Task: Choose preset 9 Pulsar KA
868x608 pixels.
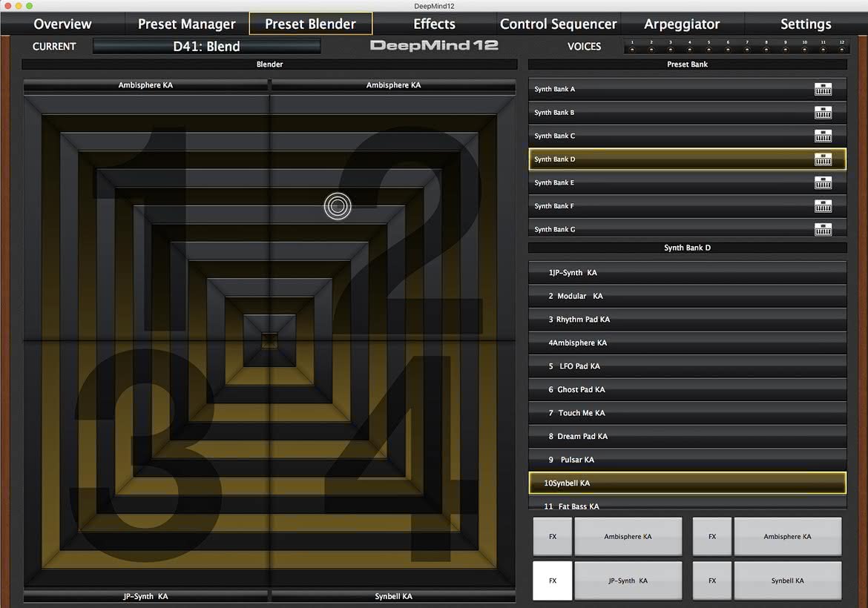Action: click(688, 460)
